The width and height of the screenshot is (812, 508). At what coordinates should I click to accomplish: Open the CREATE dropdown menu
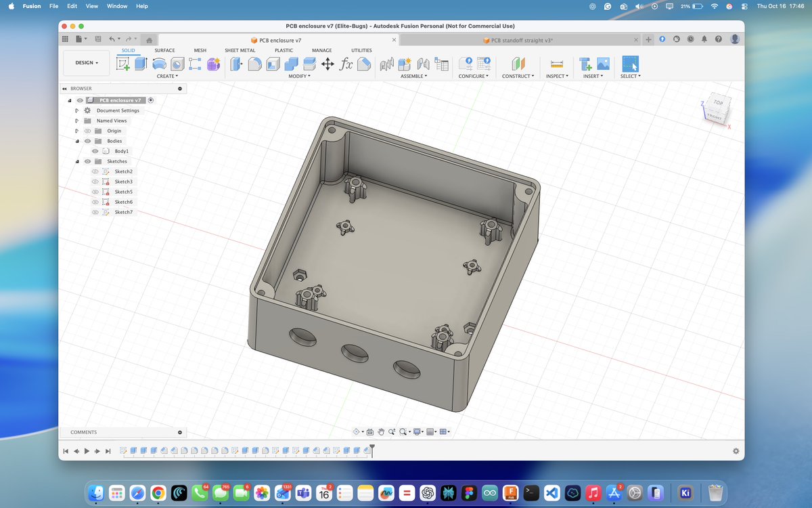pyautogui.click(x=167, y=76)
